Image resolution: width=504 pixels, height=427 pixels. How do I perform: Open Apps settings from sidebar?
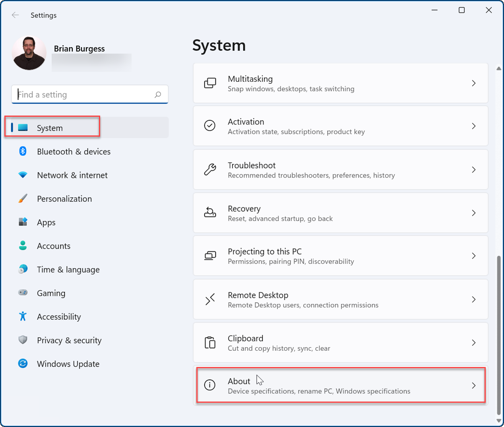[46, 222]
